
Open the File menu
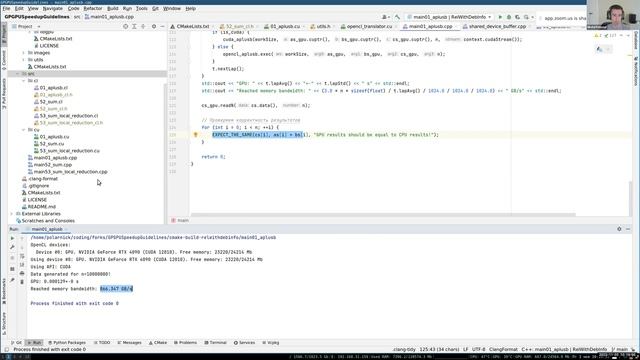(x=6, y=9)
